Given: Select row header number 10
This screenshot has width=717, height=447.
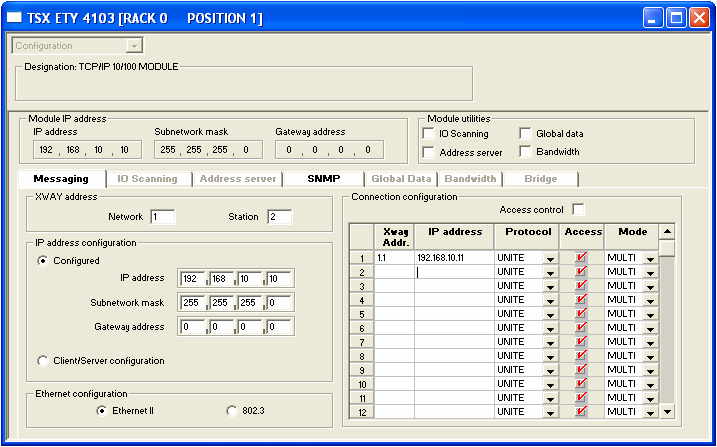Looking at the screenshot, I should (362, 384).
